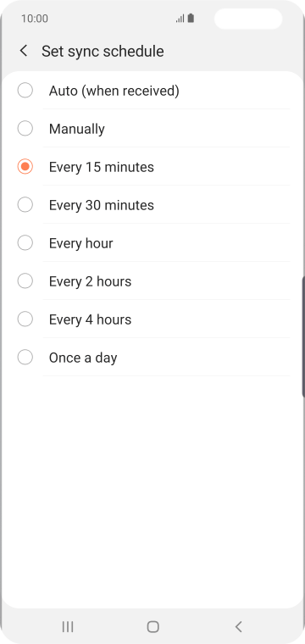Tap the Every hour option label
This screenshot has width=305, height=644.
pos(80,243)
